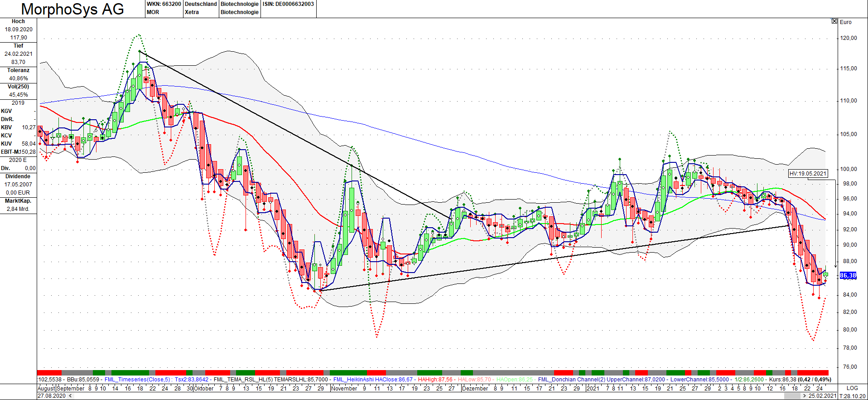Click the Vol(250) heading
868x400 pixels.
[x=18, y=87]
